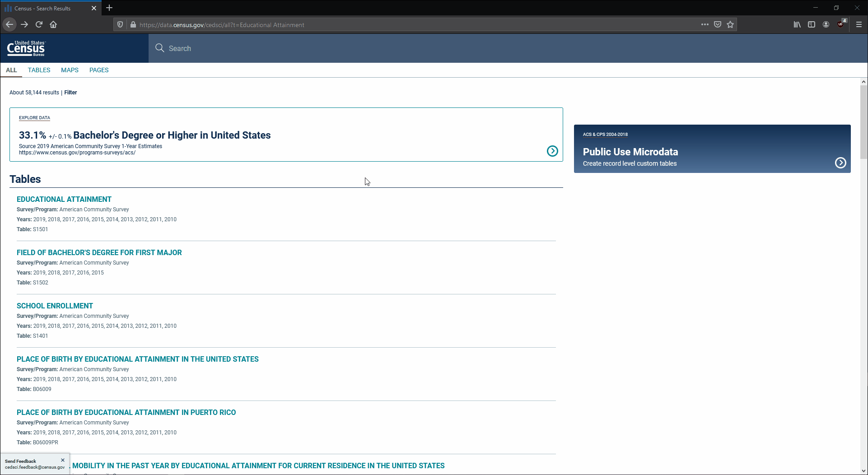Go to browser Home page

tap(53, 24)
